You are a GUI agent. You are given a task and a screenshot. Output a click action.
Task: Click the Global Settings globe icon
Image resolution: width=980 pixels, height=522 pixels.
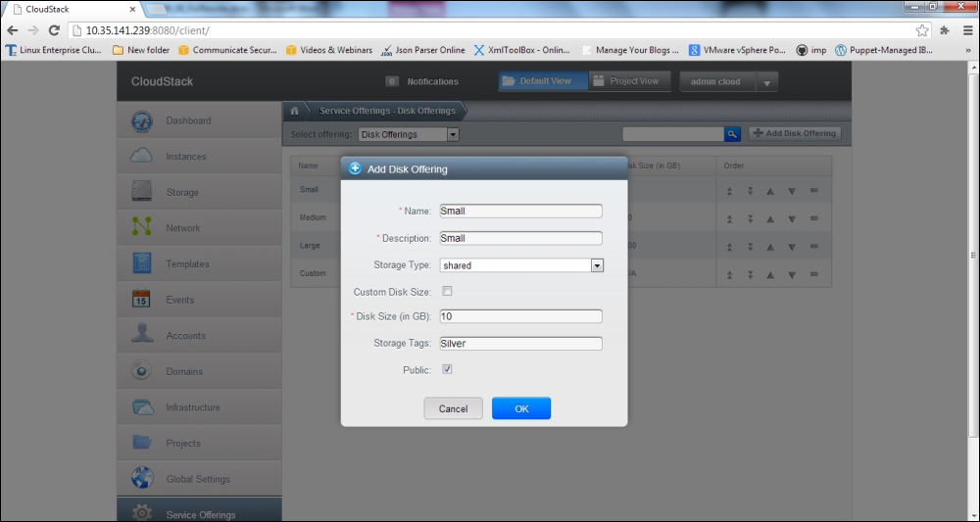142,479
